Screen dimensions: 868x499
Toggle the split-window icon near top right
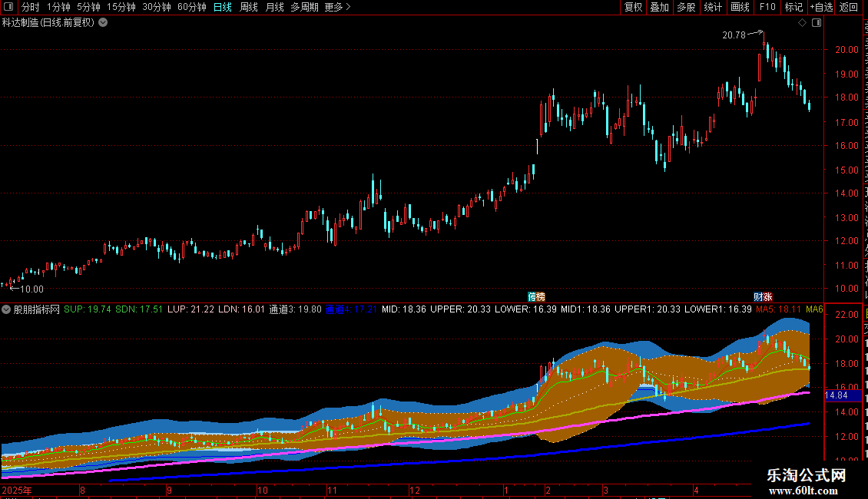tap(817, 23)
